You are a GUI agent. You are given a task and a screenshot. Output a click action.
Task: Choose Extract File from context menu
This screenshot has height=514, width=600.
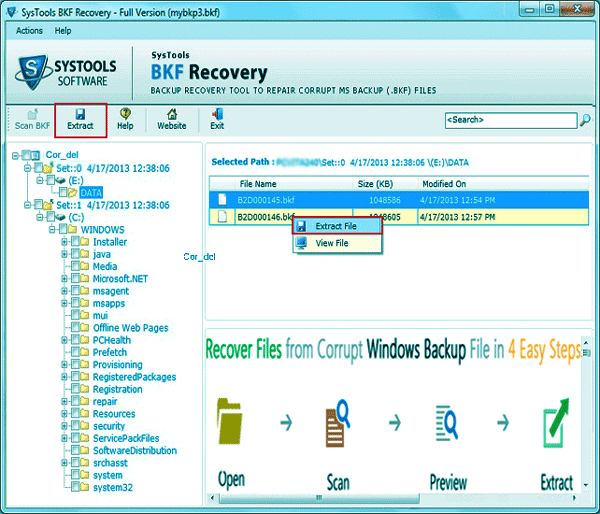pos(338,226)
